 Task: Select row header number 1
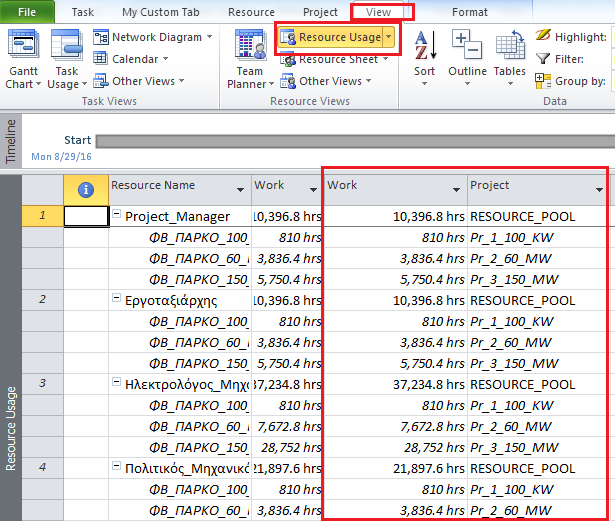tap(42, 216)
